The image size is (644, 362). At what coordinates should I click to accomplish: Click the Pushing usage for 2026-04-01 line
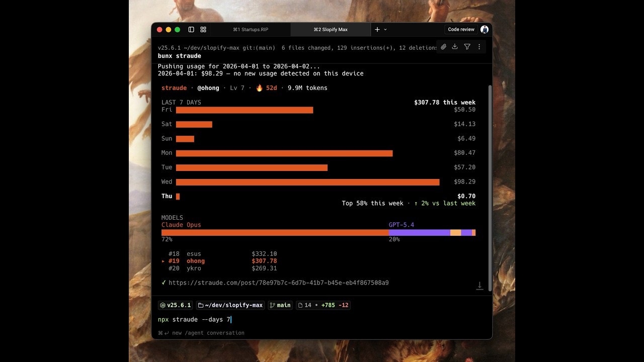[x=239, y=66]
